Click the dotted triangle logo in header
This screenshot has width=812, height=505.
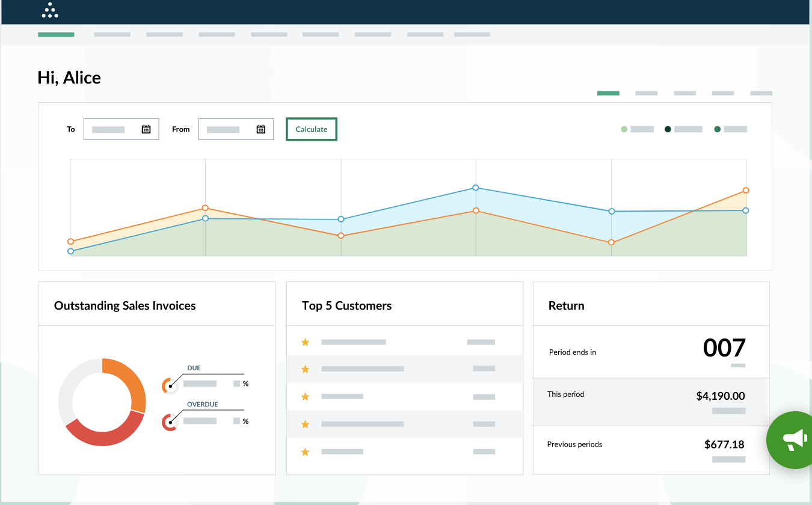[x=51, y=10]
